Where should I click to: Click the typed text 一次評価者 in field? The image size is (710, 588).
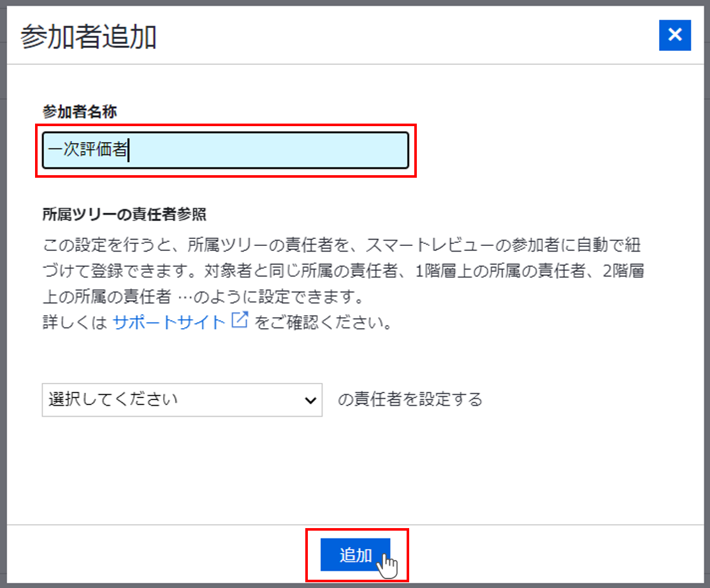coord(88,150)
